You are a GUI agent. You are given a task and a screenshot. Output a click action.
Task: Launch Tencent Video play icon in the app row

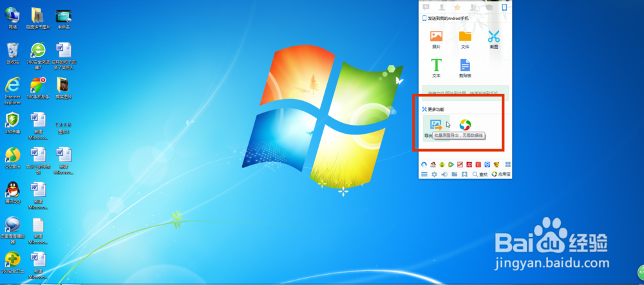pyautogui.click(x=451, y=165)
